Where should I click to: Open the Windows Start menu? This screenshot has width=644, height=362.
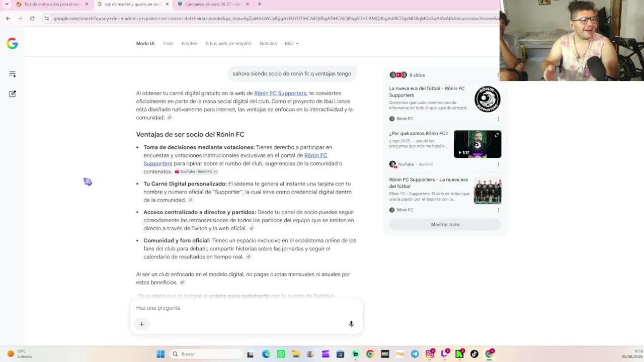[160, 354]
